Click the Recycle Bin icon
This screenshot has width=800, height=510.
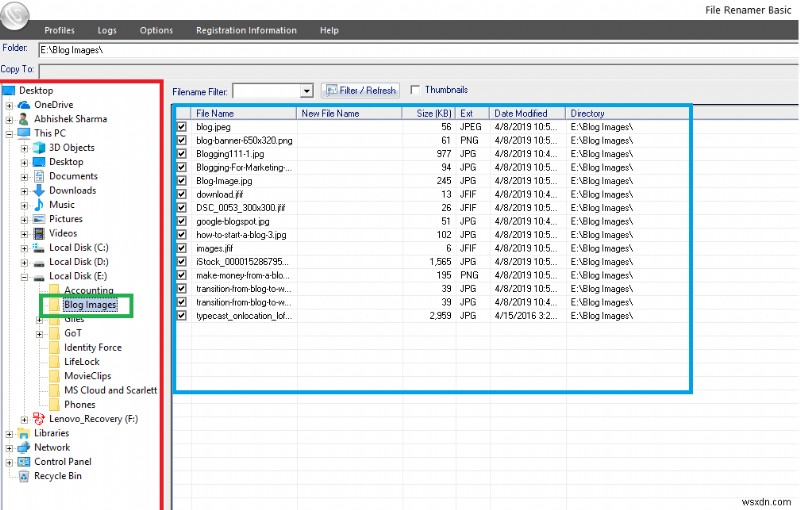[23, 476]
